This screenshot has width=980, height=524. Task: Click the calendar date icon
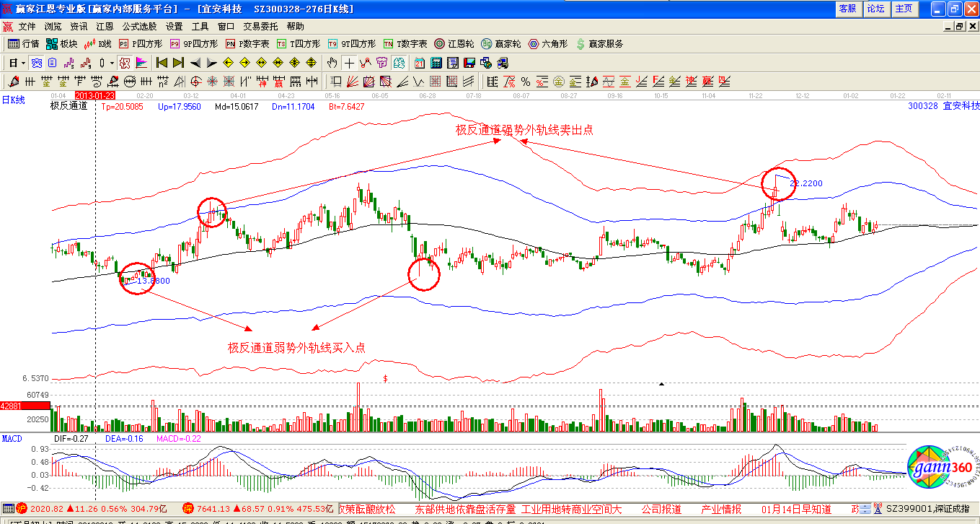[418, 63]
